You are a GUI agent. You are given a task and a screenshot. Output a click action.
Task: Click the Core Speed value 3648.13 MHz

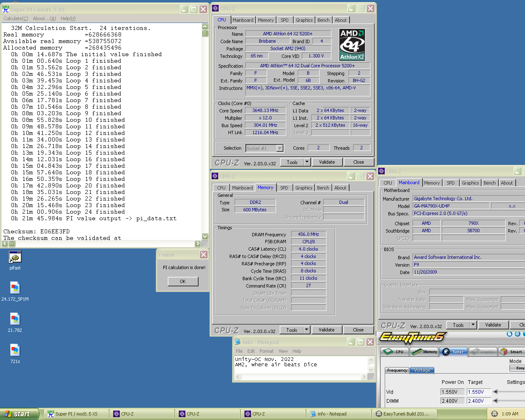coord(265,110)
